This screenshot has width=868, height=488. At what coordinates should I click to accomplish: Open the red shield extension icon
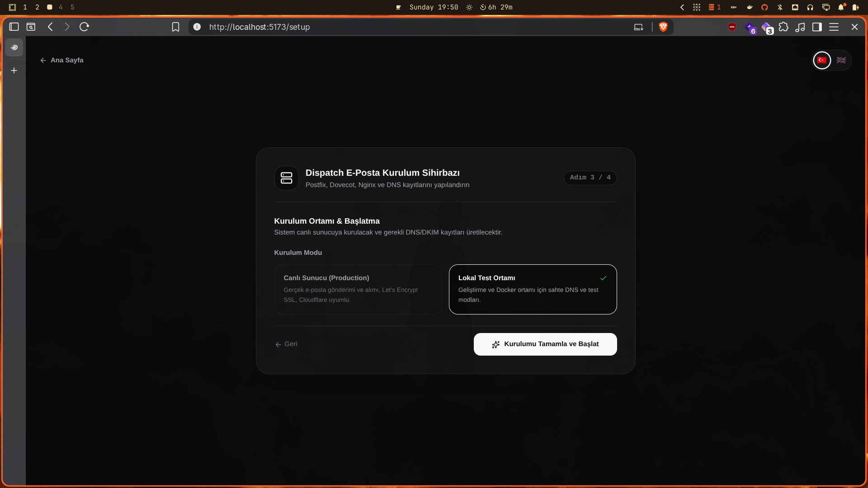tap(732, 27)
